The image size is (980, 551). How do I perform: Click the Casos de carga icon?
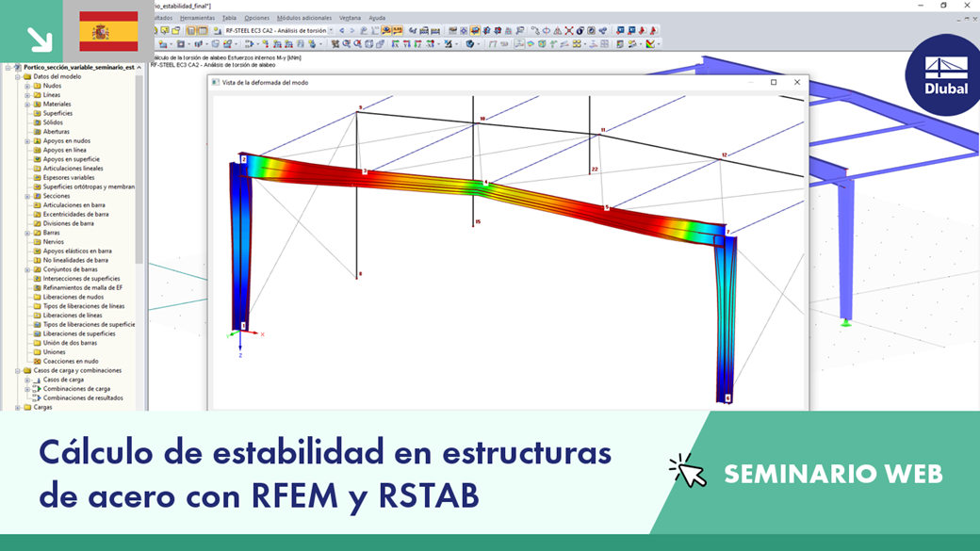[37, 380]
